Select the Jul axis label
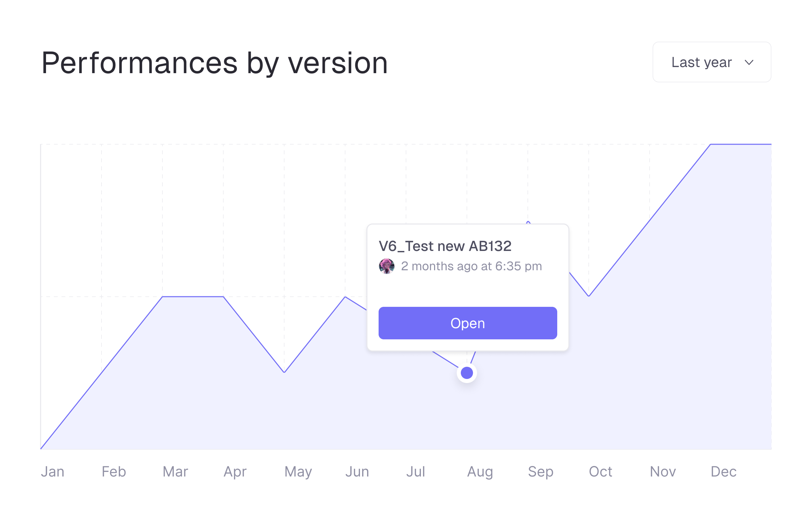 pos(415,472)
